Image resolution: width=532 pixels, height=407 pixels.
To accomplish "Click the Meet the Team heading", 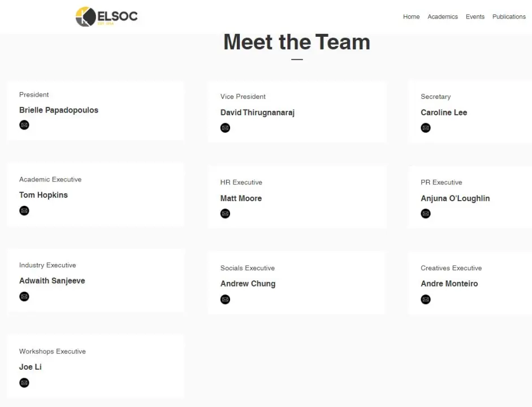I will coord(297,42).
